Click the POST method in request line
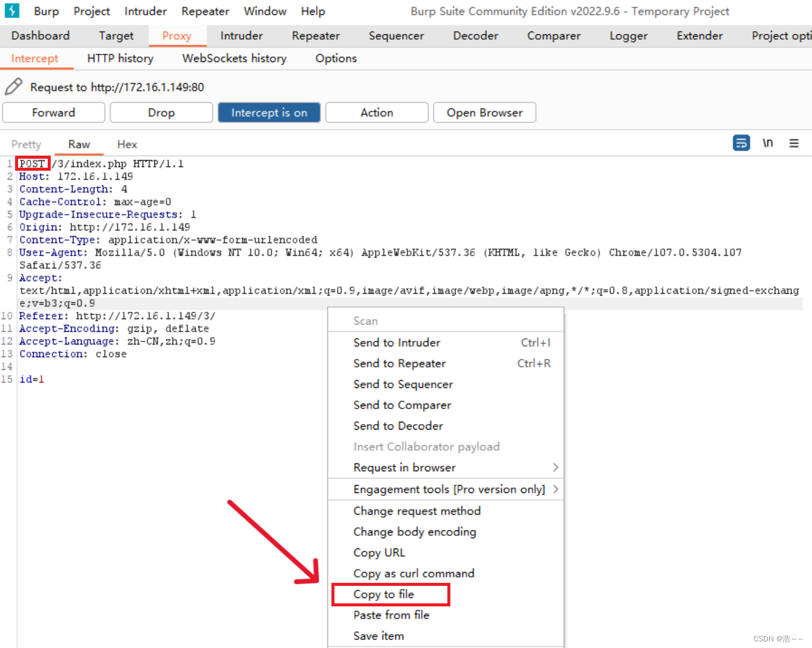 pyautogui.click(x=32, y=164)
